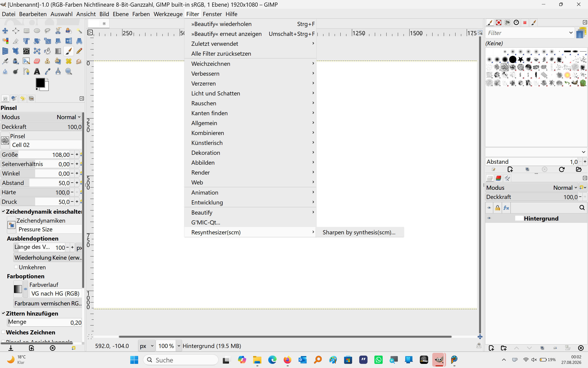Click »Beautify« wiederholen menu entry

250,24
